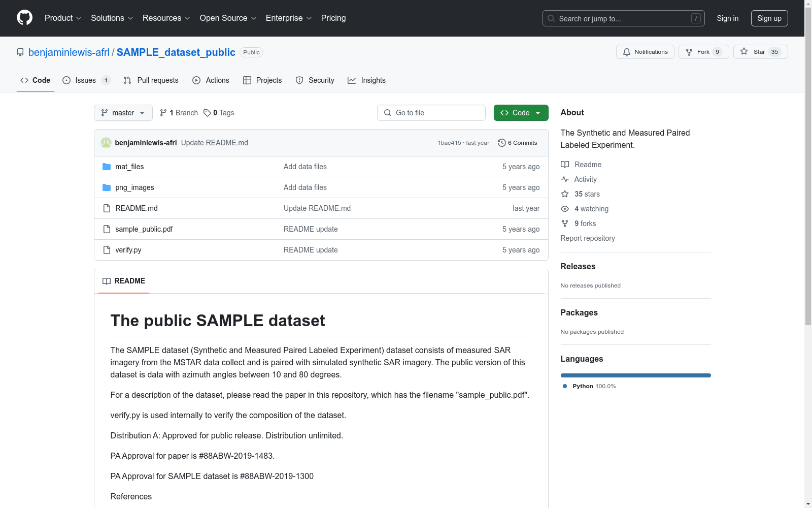This screenshot has width=812, height=508.
Task: View the 6 Commits history link
Action: 518,143
